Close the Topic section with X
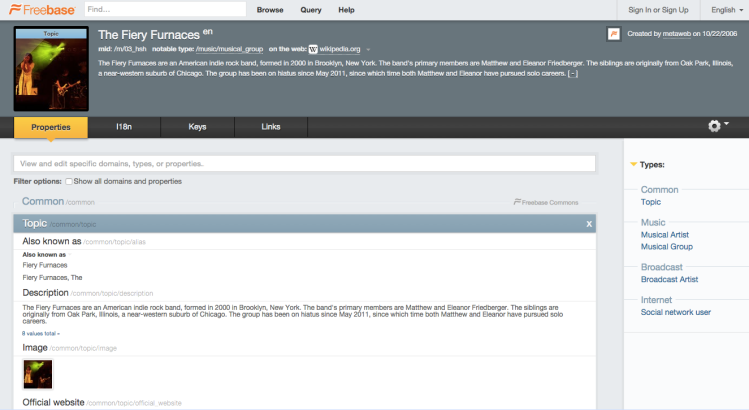Screen dimensions: 749x410 pyautogui.click(x=589, y=224)
